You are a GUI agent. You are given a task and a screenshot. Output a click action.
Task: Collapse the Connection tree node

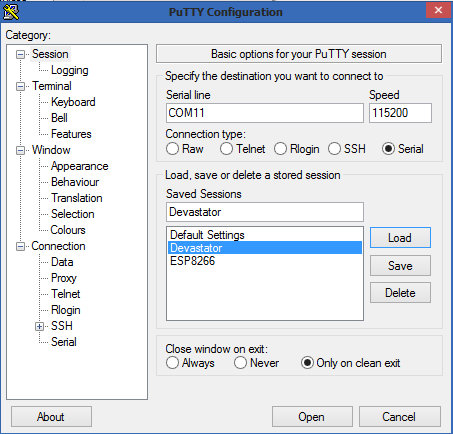(20, 246)
